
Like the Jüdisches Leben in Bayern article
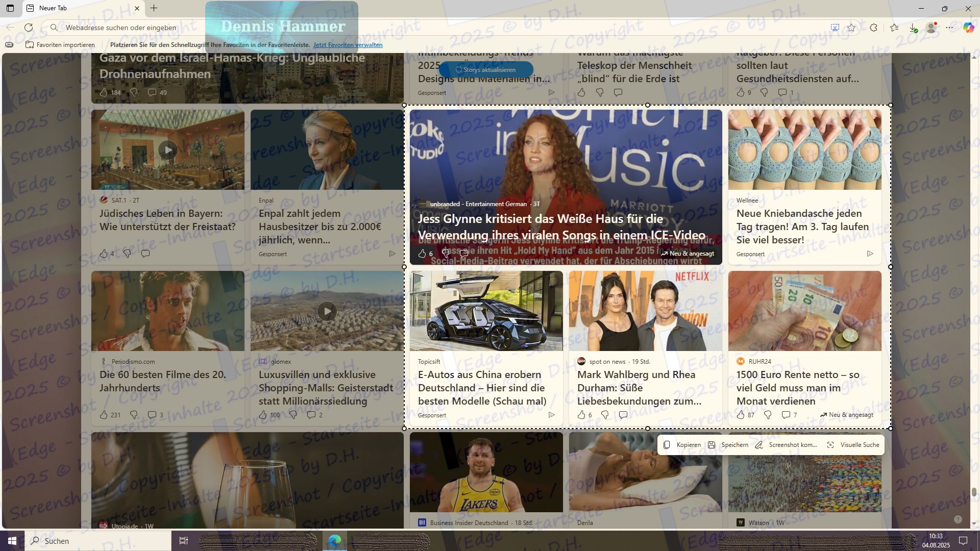(x=104, y=254)
